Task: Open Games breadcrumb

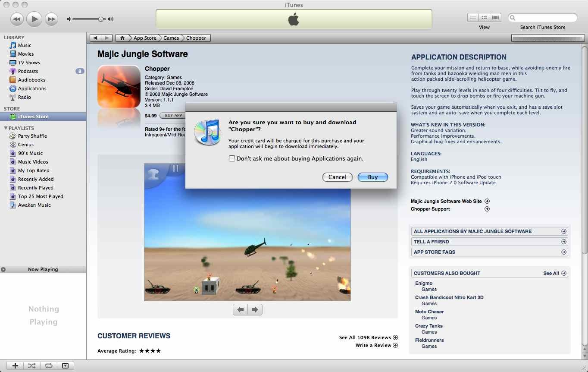Action: coord(171,38)
